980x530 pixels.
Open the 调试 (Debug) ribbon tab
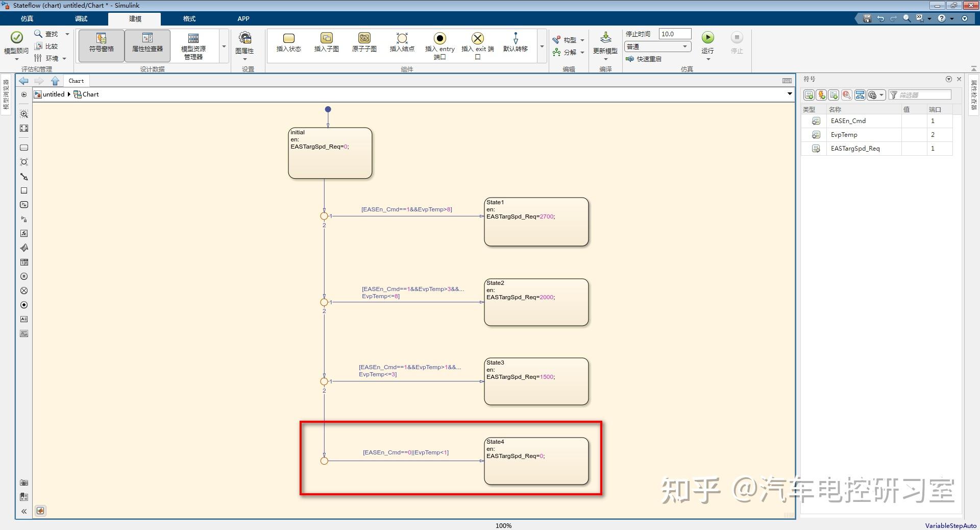pos(81,19)
